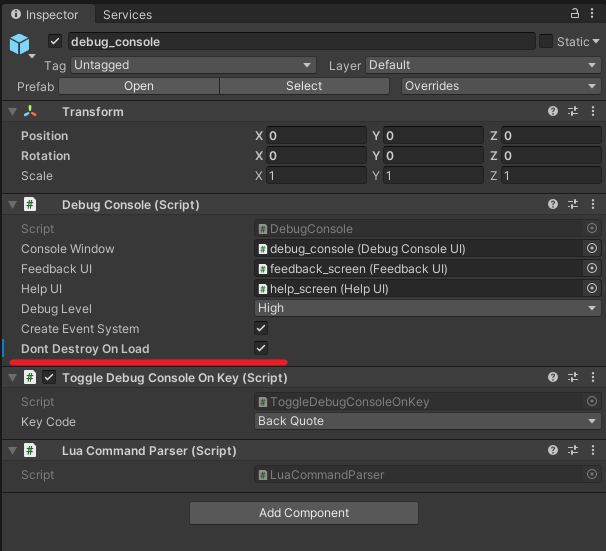Click object picker for Help UI field
This screenshot has width=606, height=551.
[592, 289]
